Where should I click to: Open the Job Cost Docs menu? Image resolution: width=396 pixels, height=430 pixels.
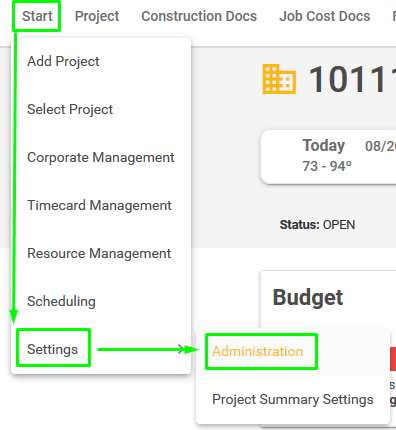point(324,16)
